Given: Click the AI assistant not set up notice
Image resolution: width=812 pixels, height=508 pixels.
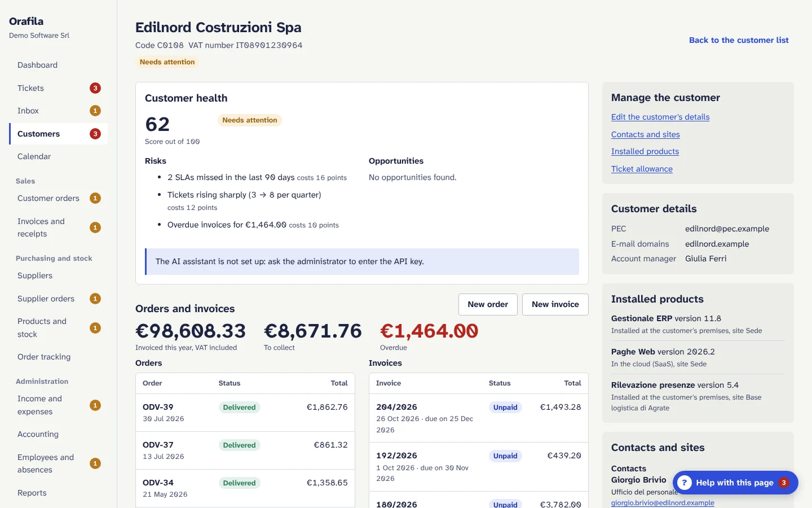Looking at the screenshot, I should 362,262.
